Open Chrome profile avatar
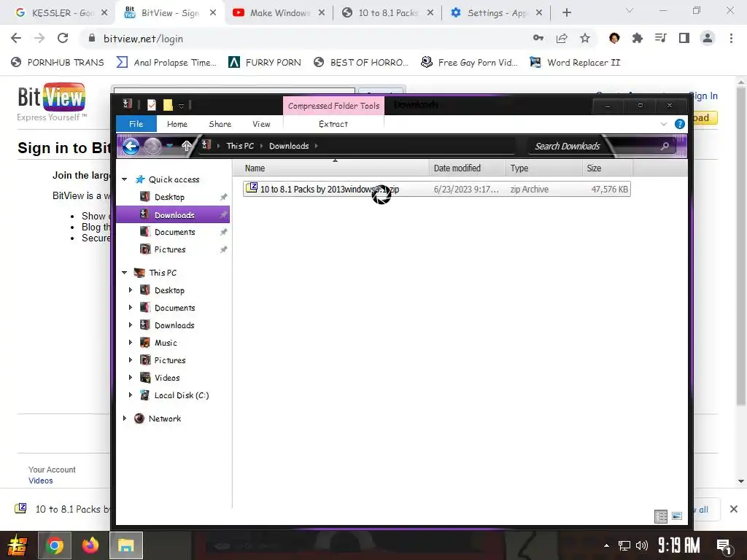Screen dimensions: 747x560 pos(708,38)
